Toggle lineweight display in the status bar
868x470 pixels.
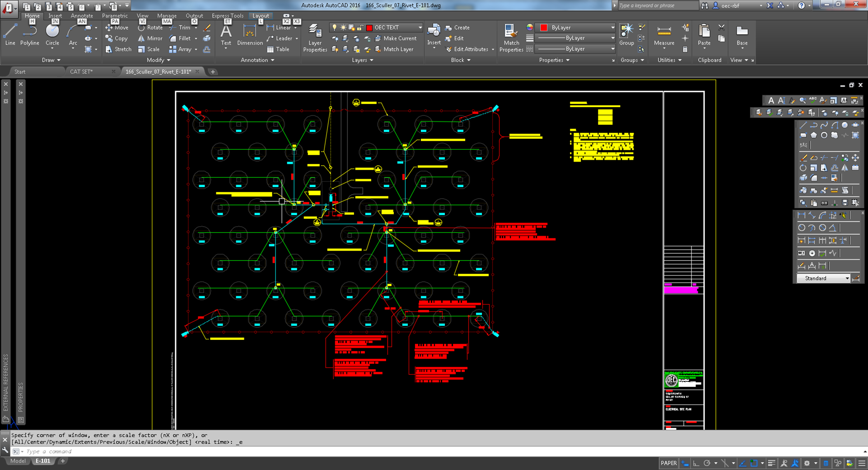click(x=772, y=463)
